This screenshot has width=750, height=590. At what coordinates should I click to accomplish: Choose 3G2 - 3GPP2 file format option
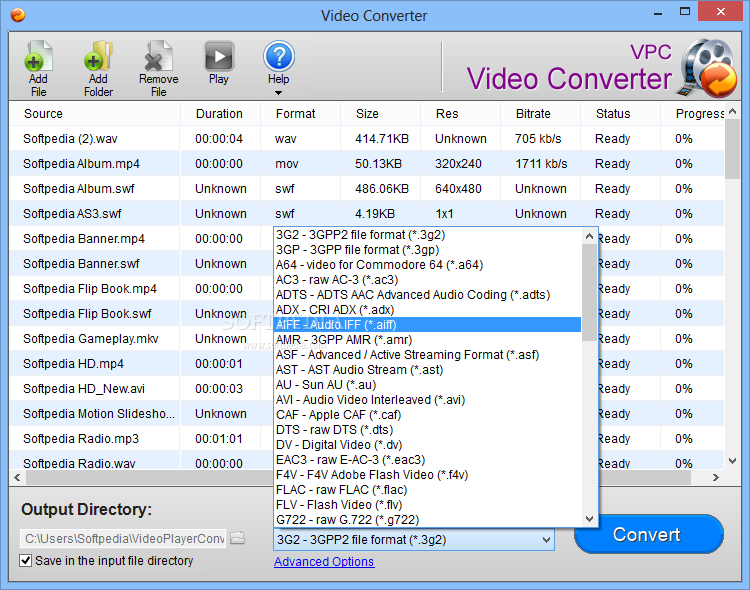coord(428,235)
